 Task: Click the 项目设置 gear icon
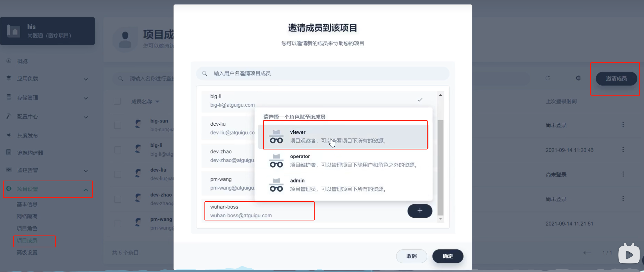coord(9,189)
